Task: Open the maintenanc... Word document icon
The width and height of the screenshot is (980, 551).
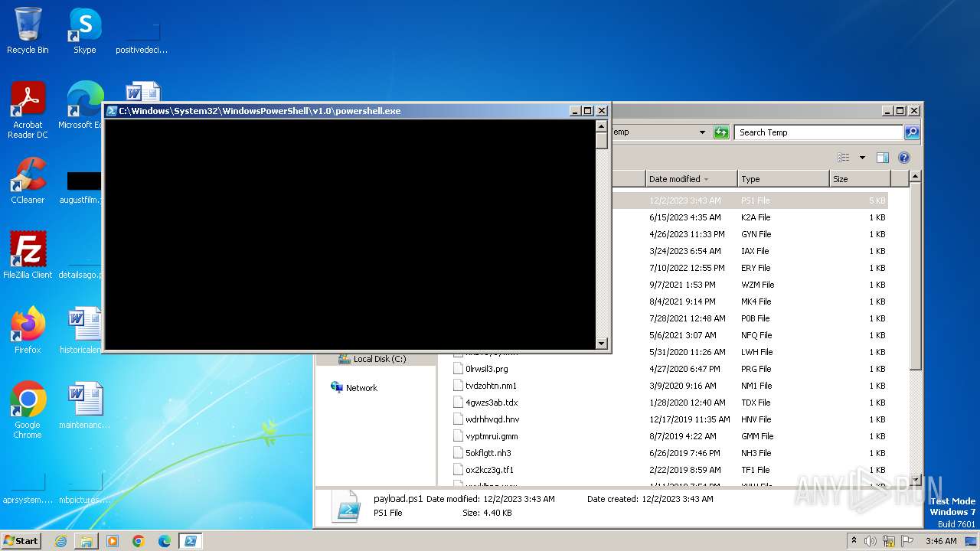Action: coord(84,406)
